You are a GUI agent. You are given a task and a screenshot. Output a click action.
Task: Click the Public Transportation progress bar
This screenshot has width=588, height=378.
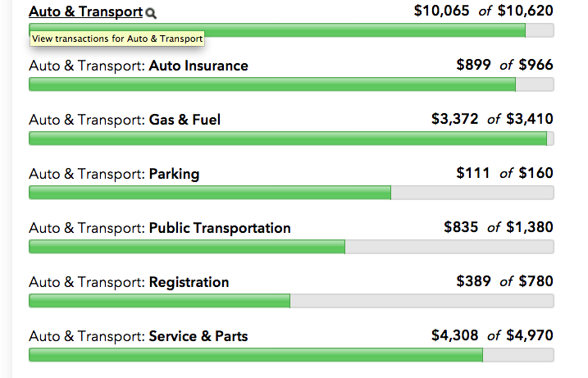click(291, 246)
